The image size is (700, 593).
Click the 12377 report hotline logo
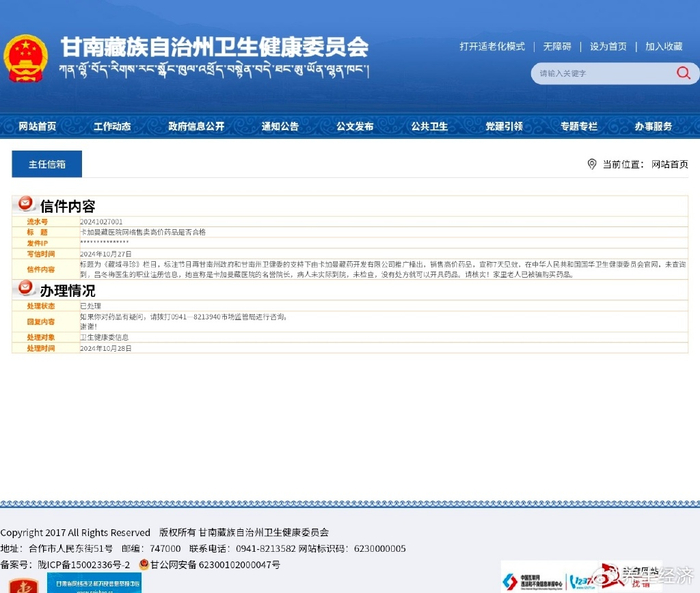tap(583, 580)
